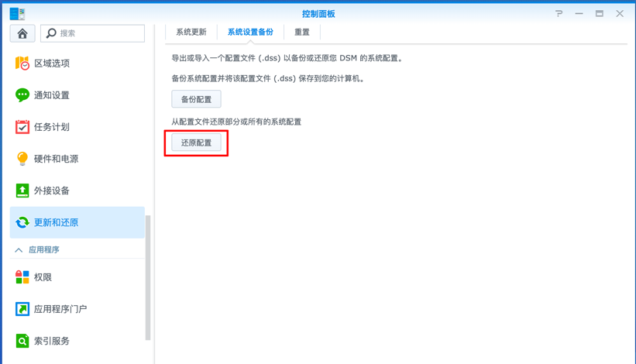Click the control panel app icon in title bar

18,13
